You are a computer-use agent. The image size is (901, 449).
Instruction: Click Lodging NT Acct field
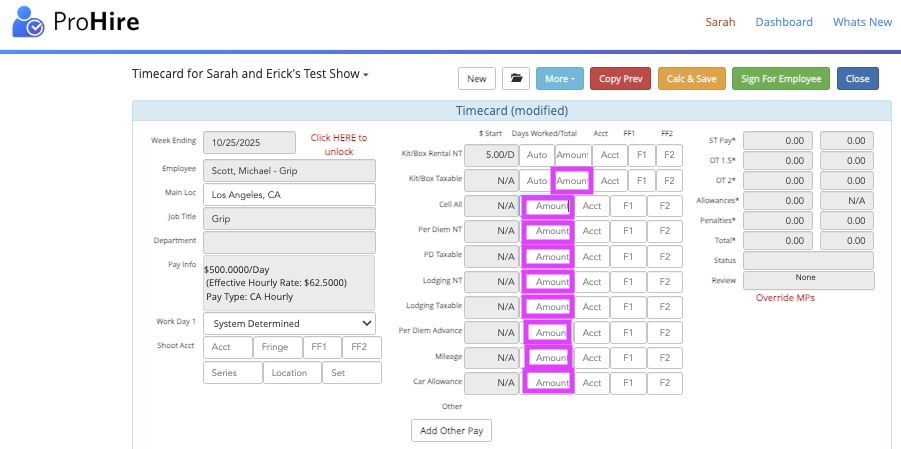point(592,282)
